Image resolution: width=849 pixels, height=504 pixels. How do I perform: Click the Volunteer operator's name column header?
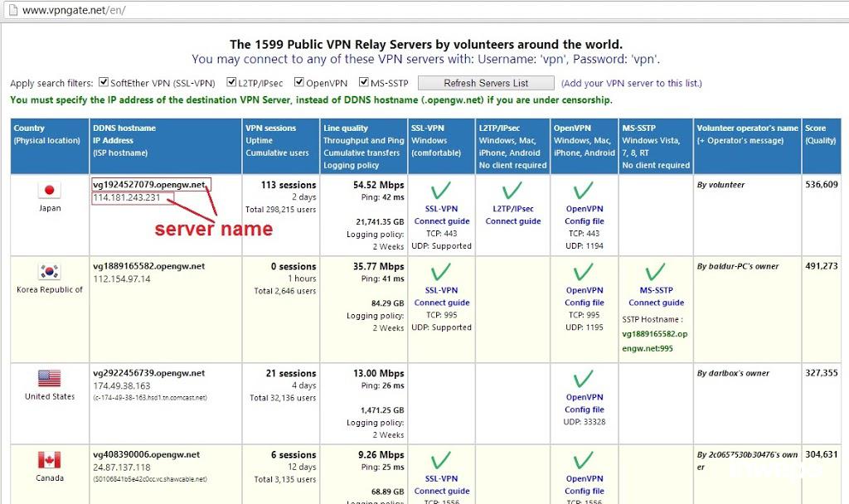tap(747, 146)
